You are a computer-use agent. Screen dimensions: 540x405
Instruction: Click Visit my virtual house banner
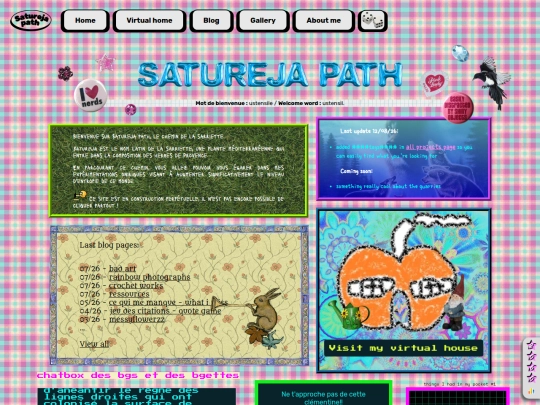point(403,348)
